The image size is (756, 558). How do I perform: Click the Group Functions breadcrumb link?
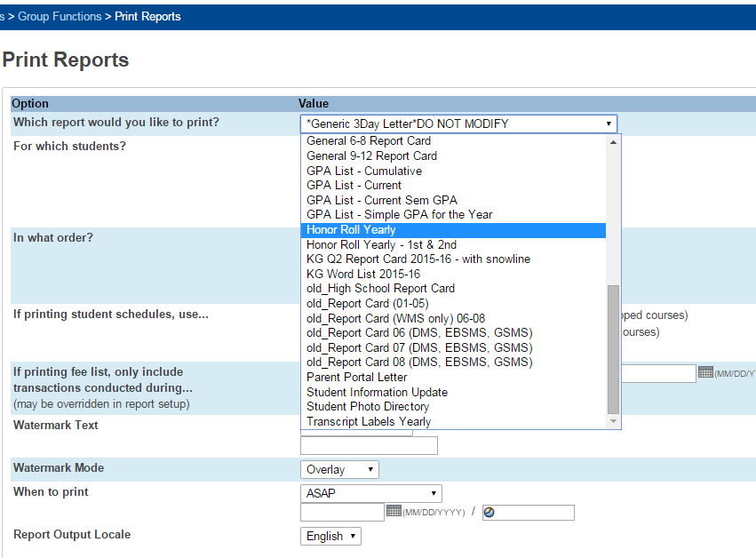click(x=60, y=16)
